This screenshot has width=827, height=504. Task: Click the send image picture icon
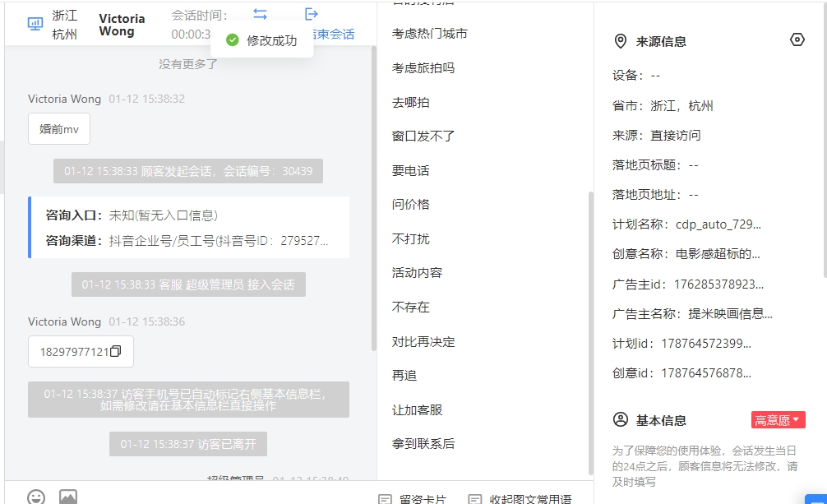click(x=68, y=497)
